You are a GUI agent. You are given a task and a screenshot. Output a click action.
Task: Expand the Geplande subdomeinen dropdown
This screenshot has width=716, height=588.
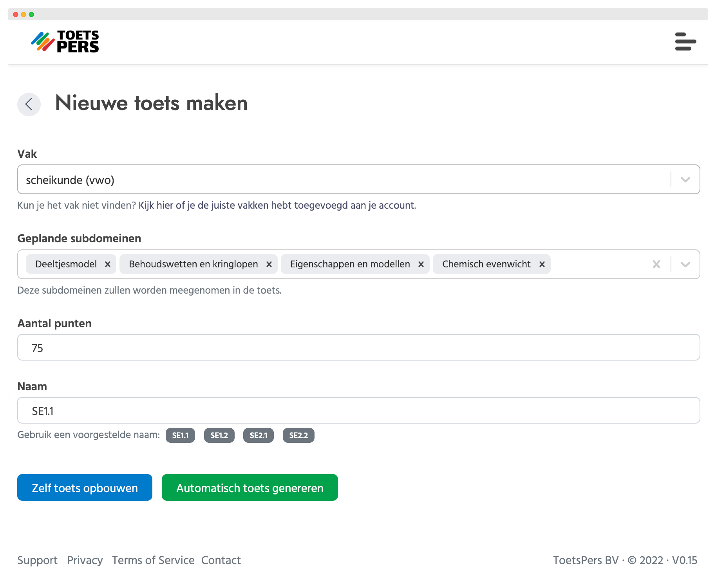685,264
